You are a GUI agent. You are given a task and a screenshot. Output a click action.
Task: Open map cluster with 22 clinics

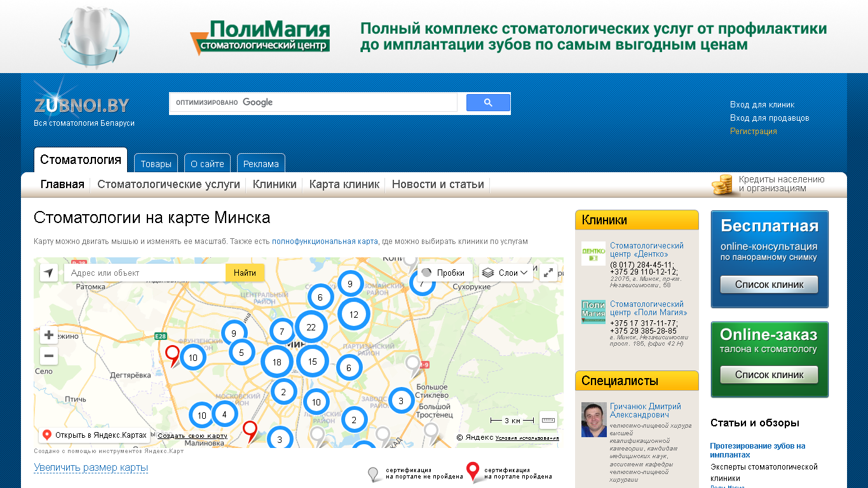click(311, 328)
